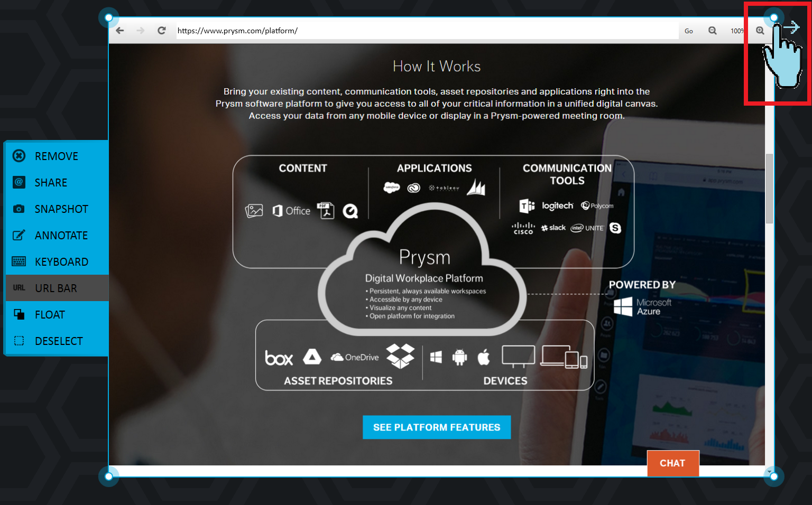Click the Microsoft Teams icon
The image size is (812, 505).
[x=527, y=206]
